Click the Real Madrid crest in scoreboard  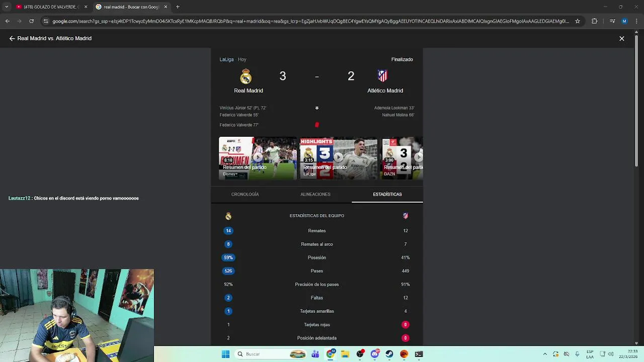(246, 76)
